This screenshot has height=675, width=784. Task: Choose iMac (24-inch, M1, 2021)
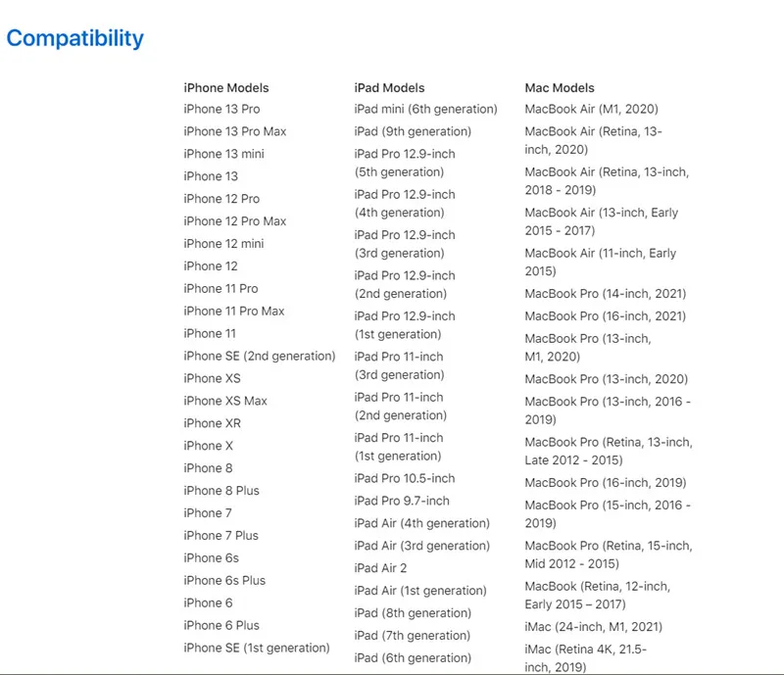click(x=594, y=627)
